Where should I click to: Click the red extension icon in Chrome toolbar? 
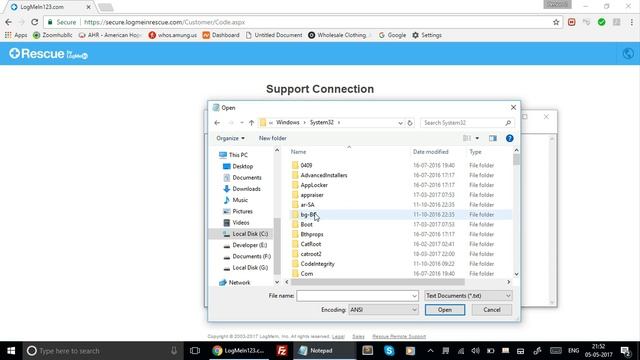571,22
